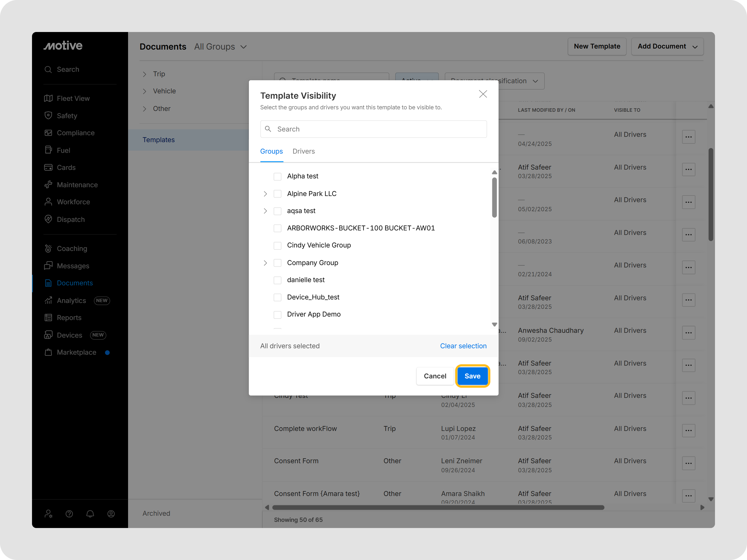Open the Coaching icon
The height and width of the screenshot is (560, 747).
[x=48, y=249]
